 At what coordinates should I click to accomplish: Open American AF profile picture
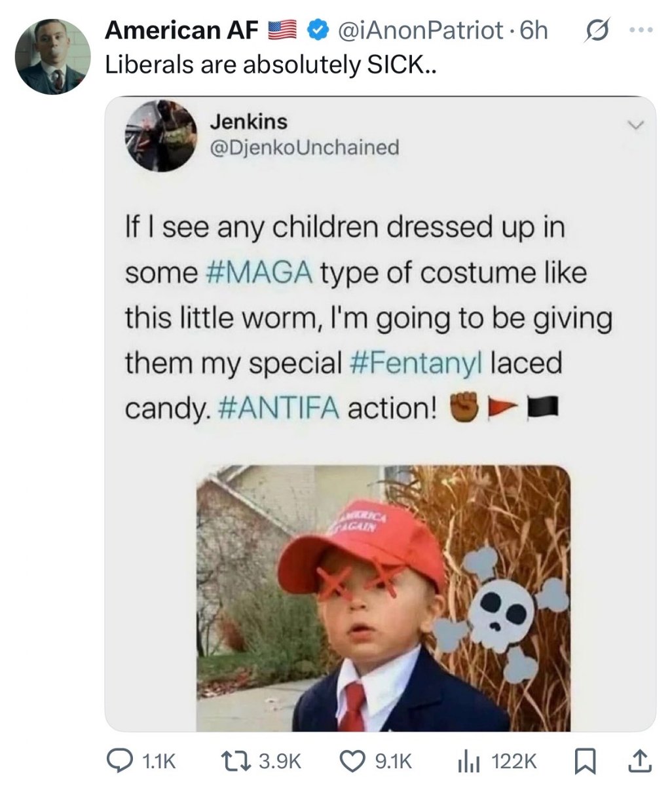point(52,56)
